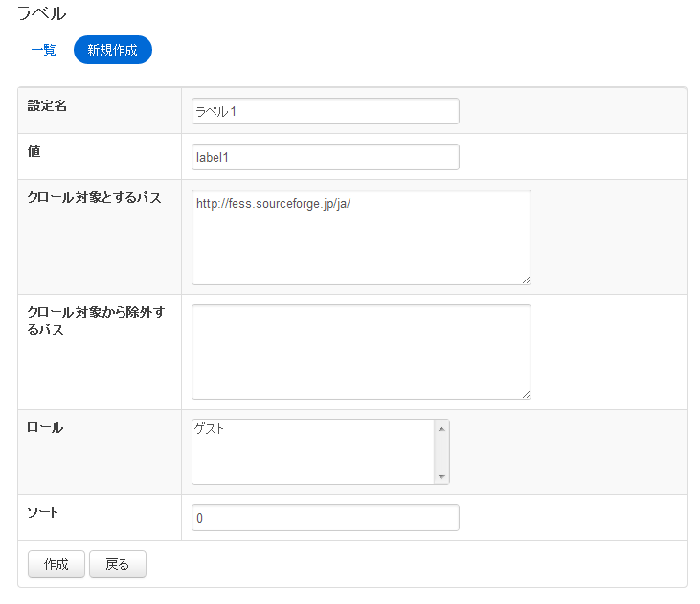Click the クロール対象とするパス row label
This screenshot has height=604, width=700.
click(x=94, y=198)
